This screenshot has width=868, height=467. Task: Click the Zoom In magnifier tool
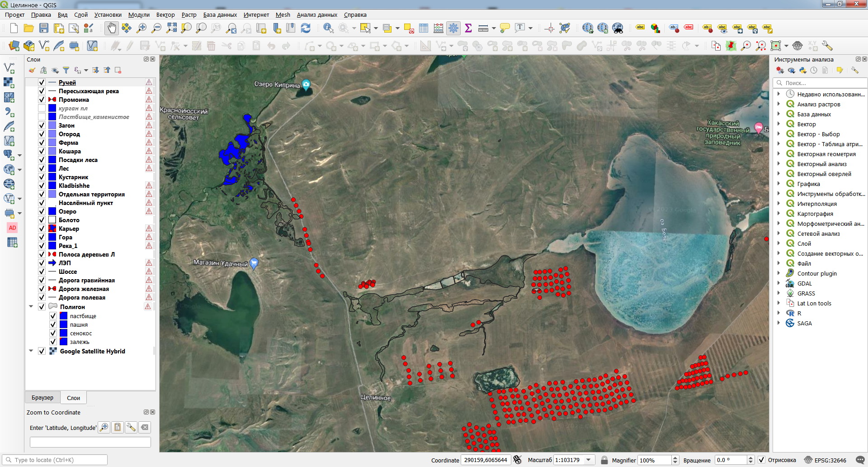point(142,29)
